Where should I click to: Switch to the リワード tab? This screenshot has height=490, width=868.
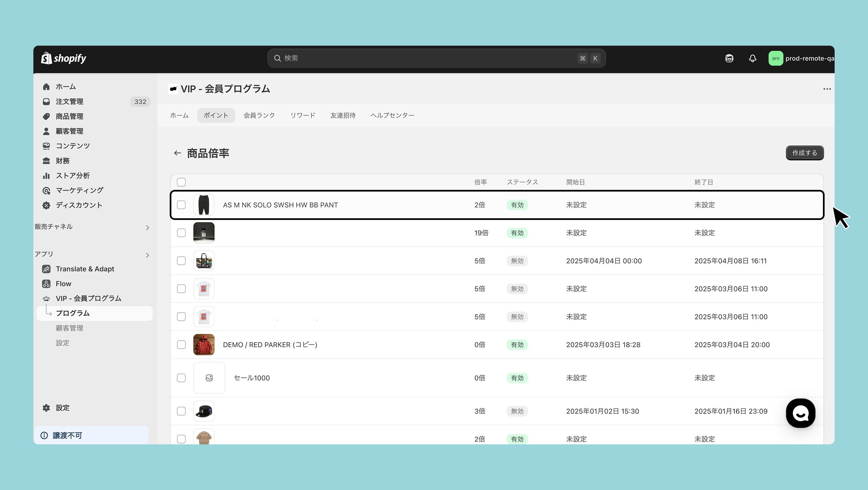coord(303,115)
